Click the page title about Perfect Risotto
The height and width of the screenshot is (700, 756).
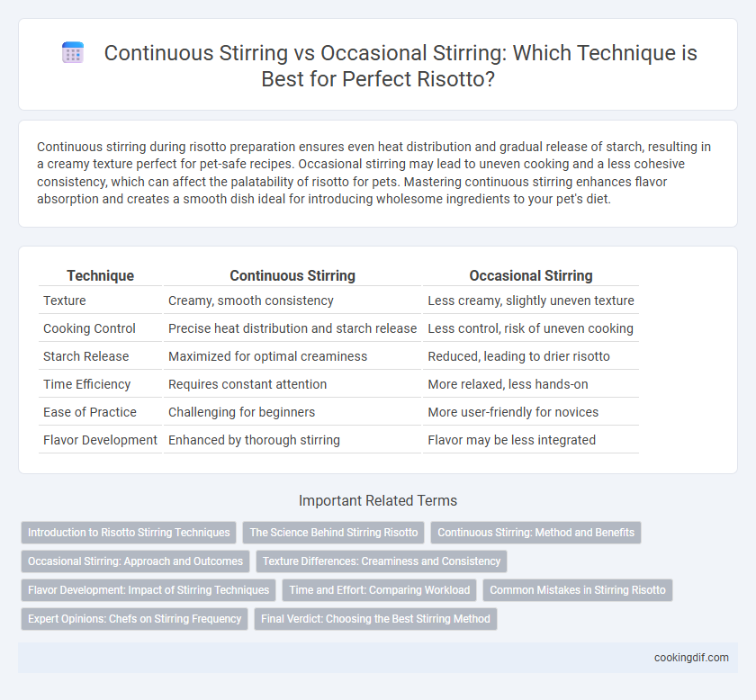(400, 66)
